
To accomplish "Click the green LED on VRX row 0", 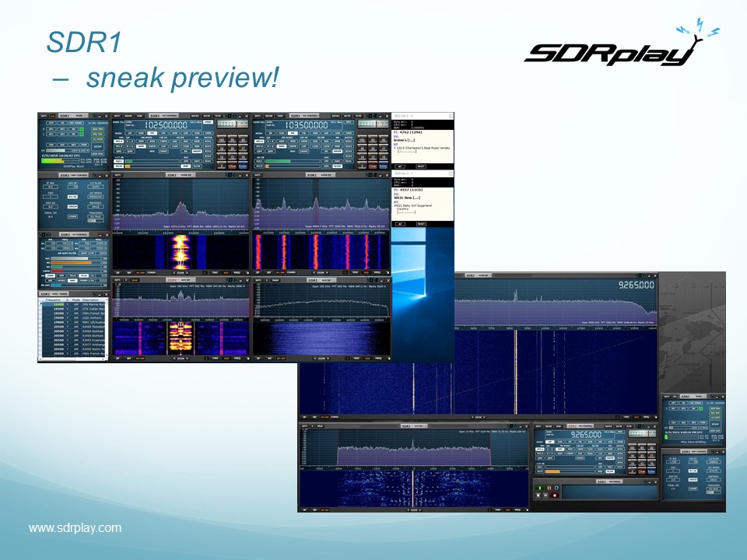I will coord(82,129).
